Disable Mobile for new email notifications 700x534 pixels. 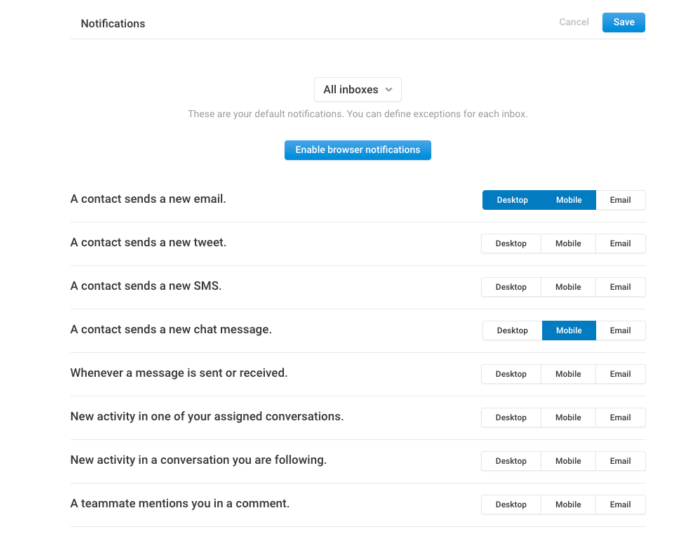tap(569, 200)
